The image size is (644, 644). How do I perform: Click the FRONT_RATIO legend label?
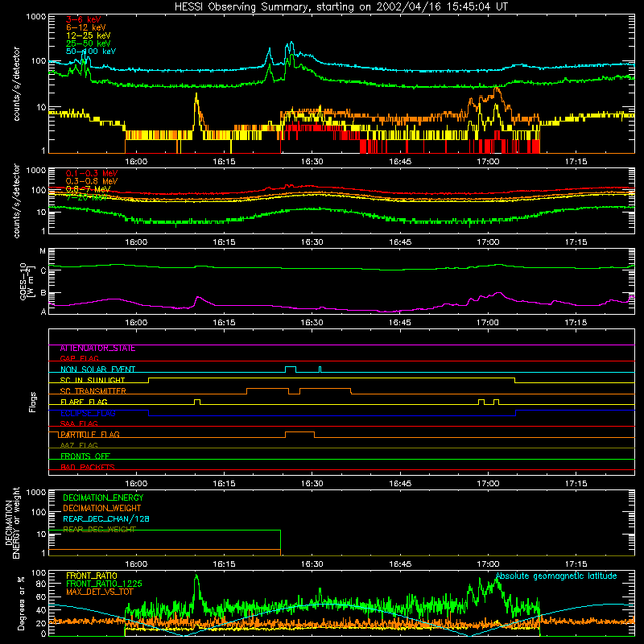[92, 576]
